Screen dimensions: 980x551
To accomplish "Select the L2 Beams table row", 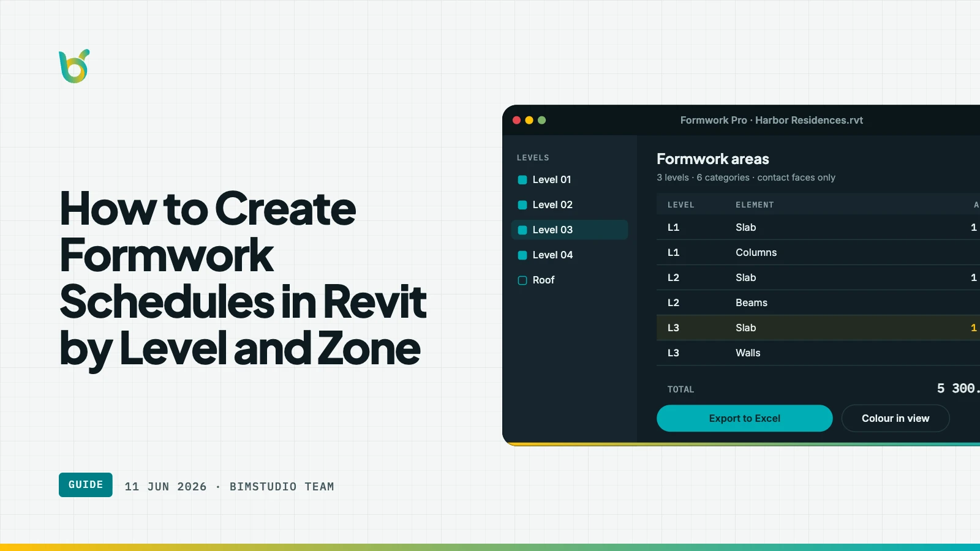I will (x=818, y=302).
